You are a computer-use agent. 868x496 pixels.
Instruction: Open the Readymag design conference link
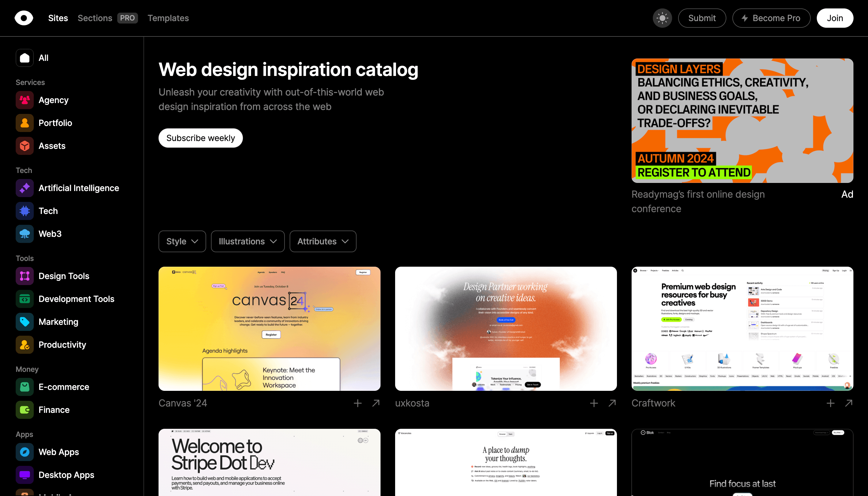[x=698, y=201]
